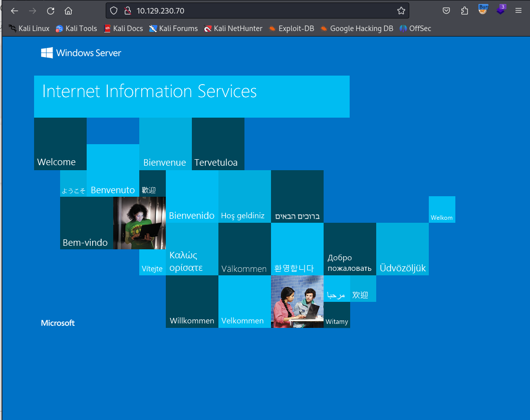Click the Bem-vindo tile
The height and width of the screenshot is (420, 530).
click(87, 223)
